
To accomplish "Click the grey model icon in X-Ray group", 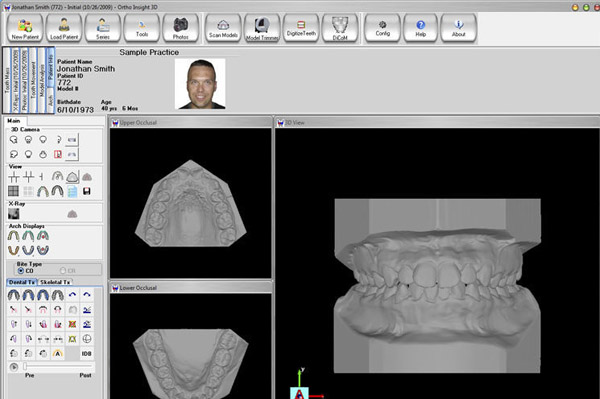I will click(72, 214).
